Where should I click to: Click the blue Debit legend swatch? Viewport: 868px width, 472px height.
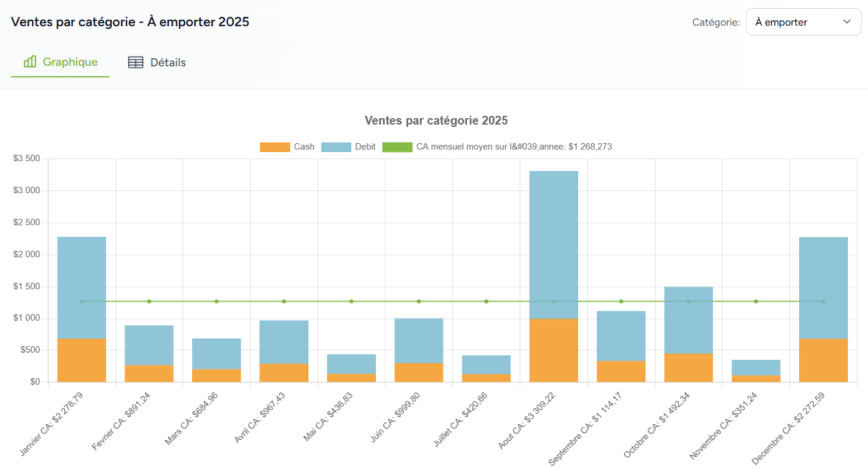click(336, 147)
